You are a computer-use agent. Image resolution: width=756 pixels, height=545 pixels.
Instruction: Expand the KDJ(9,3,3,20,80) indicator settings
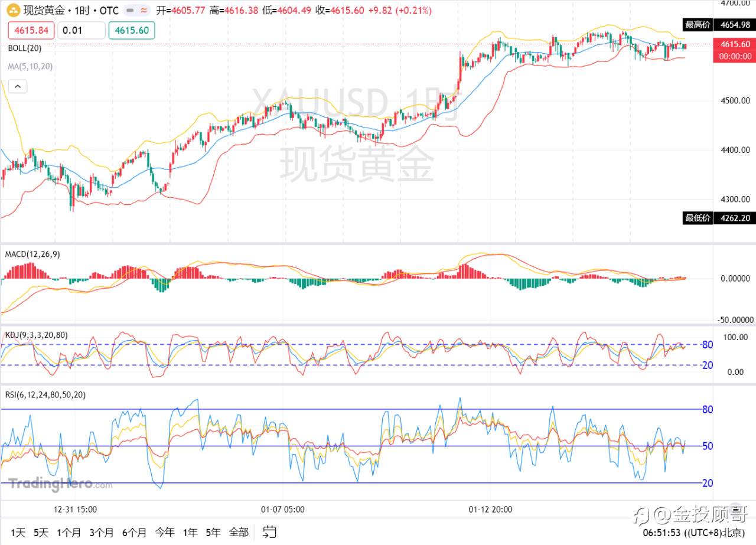pyautogui.click(x=36, y=334)
